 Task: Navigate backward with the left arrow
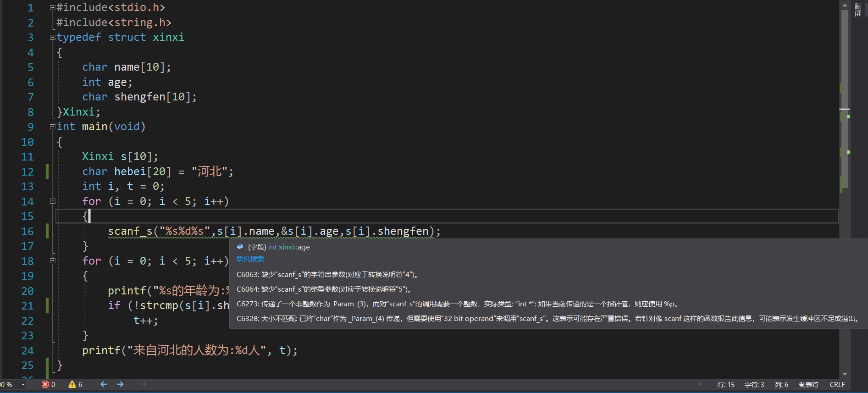[x=104, y=384]
